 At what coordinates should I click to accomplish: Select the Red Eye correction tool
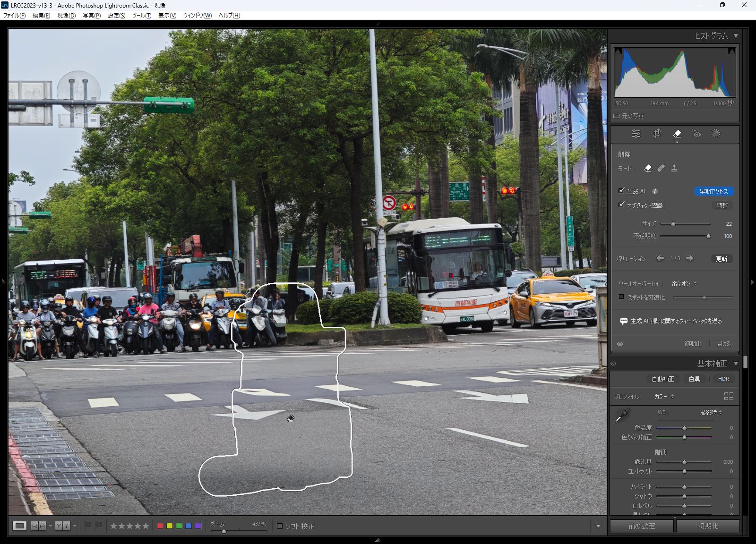coord(697,134)
